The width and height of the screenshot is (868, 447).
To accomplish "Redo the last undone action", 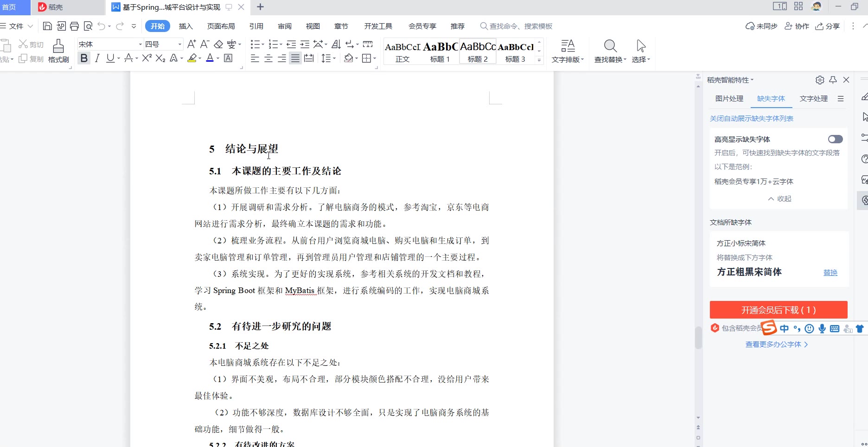I will (120, 26).
